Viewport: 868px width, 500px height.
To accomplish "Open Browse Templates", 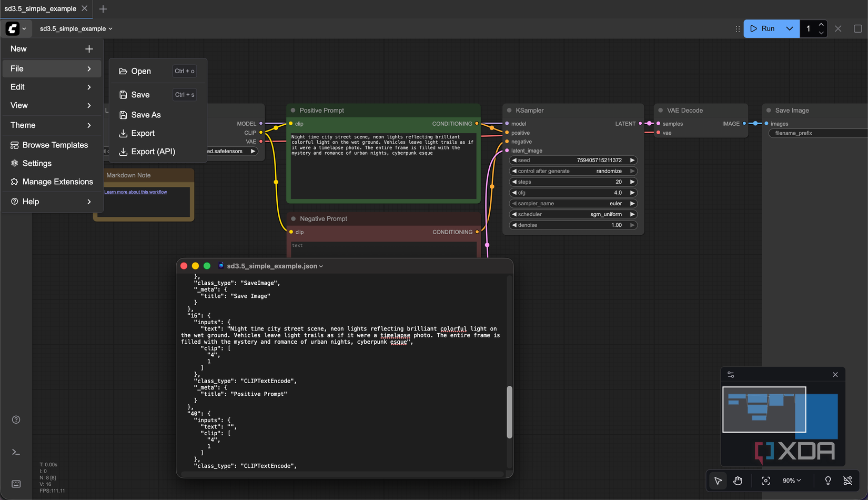I will point(51,145).
